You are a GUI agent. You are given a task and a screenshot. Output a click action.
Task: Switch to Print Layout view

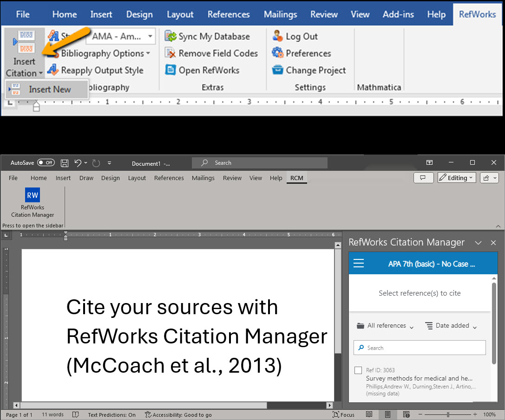388,414
